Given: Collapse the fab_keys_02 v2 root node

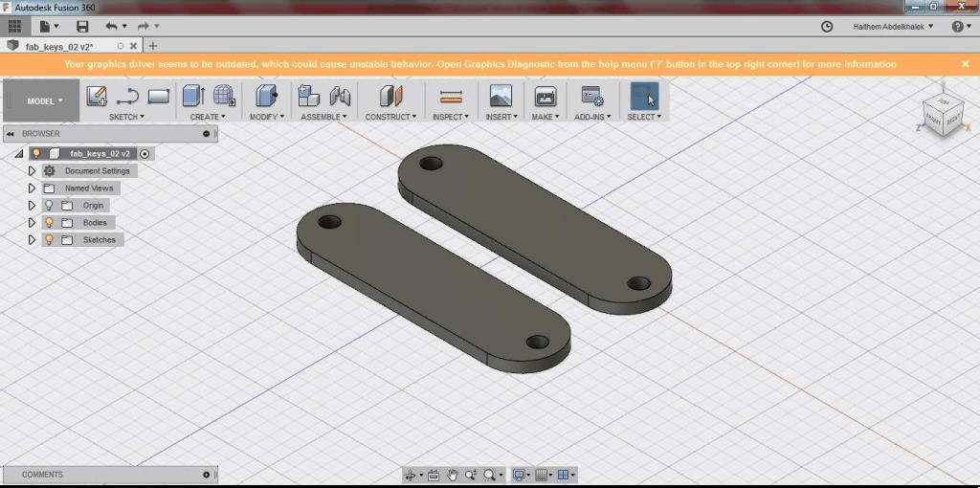Looking at the screenshot, I should 18,153.
